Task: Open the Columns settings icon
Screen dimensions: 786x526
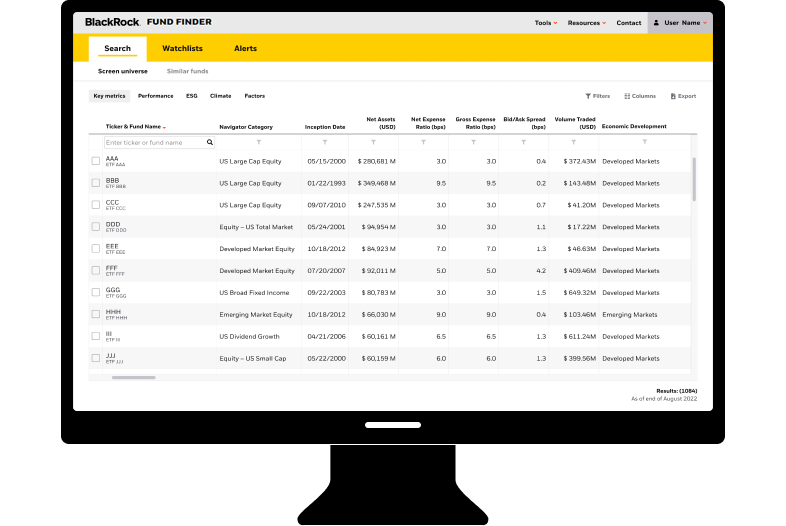Action: coord(627,96)
